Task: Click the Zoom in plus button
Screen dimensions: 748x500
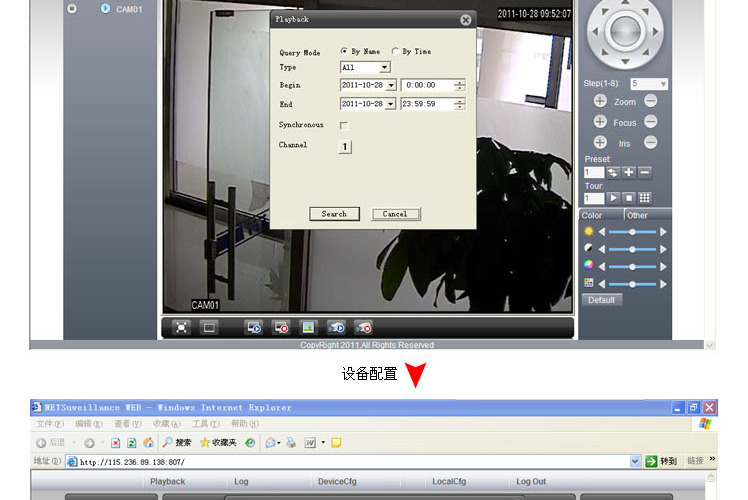Action: 600,102
